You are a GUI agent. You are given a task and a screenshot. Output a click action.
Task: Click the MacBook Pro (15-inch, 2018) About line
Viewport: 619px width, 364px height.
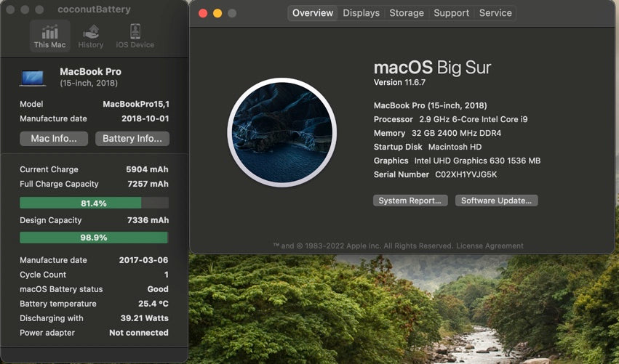coord(431,105)
